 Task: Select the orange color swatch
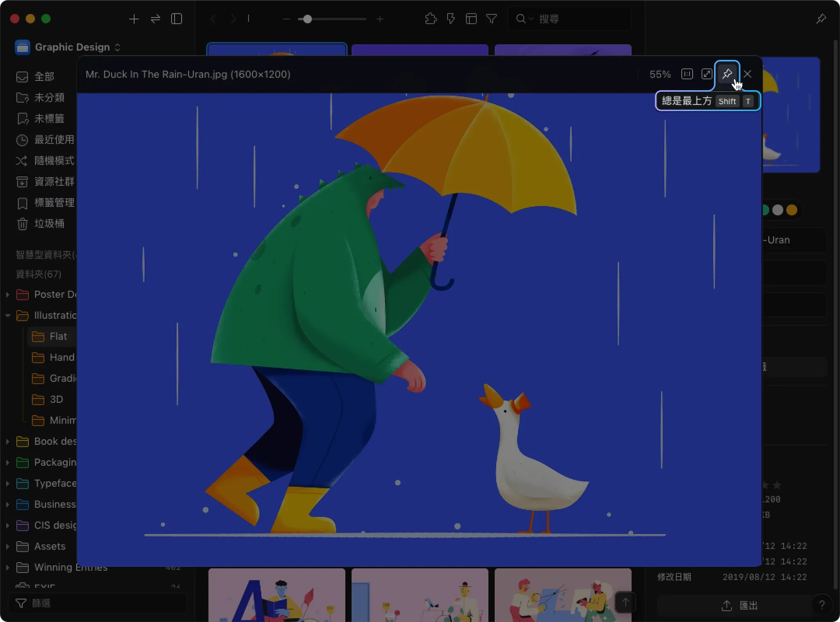tap(792, 210)
